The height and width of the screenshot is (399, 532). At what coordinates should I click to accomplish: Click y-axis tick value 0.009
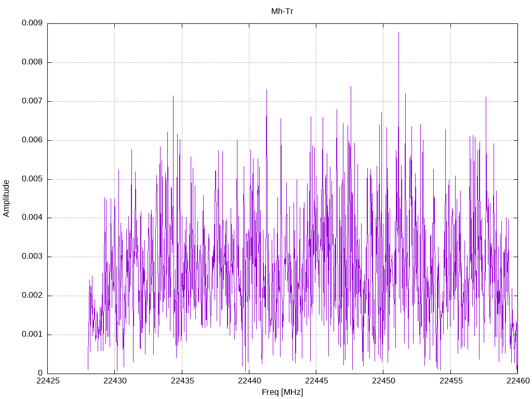click(x=32, y=23)
